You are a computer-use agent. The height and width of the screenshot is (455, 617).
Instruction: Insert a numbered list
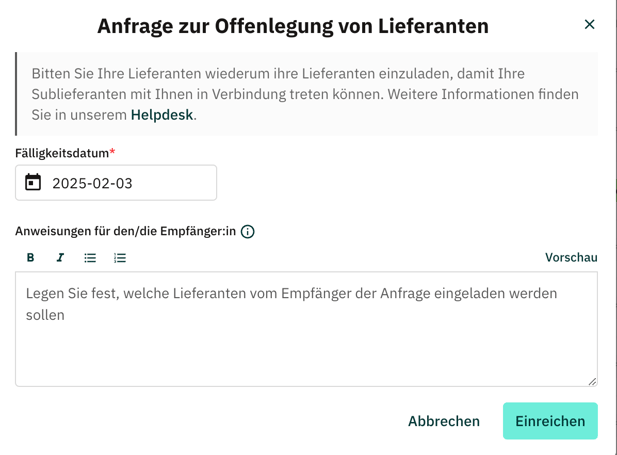[x=120, y=257]
